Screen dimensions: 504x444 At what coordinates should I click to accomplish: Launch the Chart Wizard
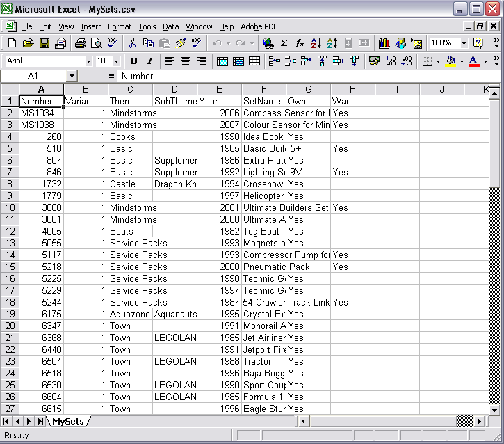click(x=384, y=42)
